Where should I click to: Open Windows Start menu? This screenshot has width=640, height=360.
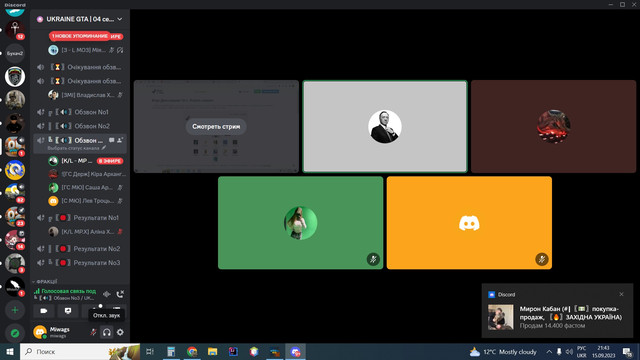click(x=10, y=351)
